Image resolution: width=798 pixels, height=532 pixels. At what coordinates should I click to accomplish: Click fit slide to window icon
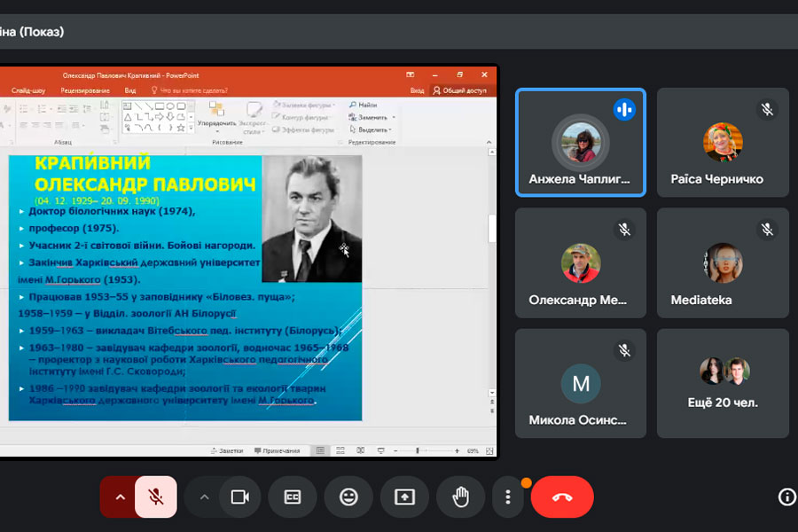[x=489, y=451]
